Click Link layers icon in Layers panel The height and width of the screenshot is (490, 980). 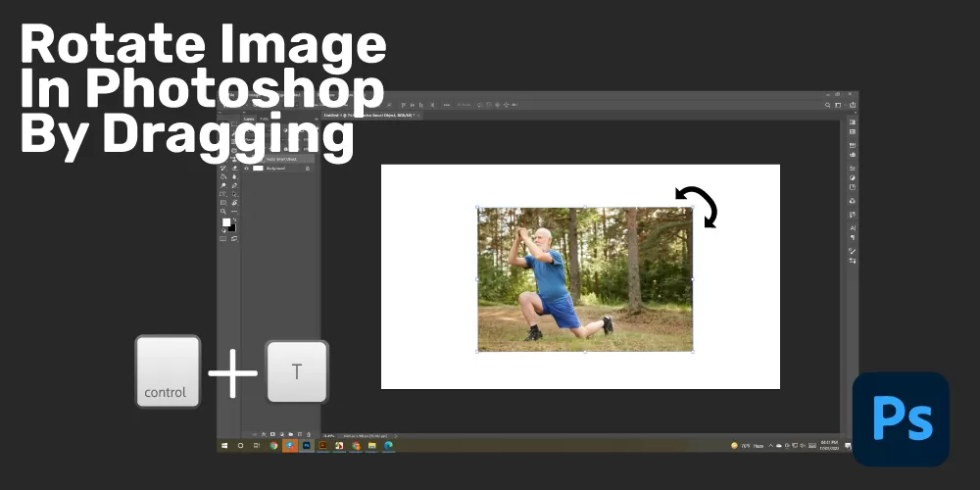pos(255,434)
